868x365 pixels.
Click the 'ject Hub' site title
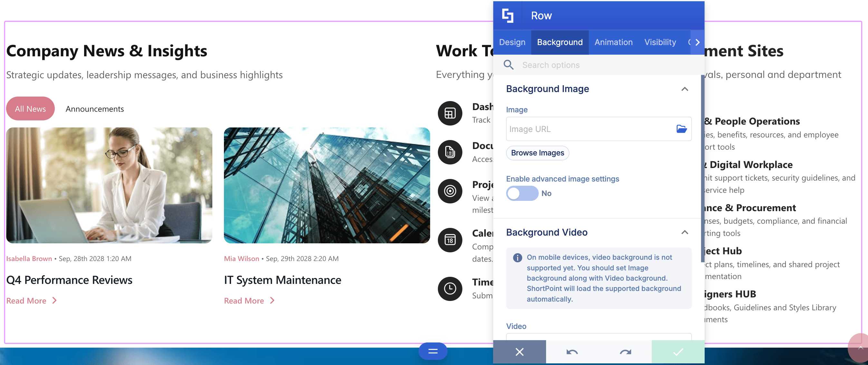[x=723, y=251]
